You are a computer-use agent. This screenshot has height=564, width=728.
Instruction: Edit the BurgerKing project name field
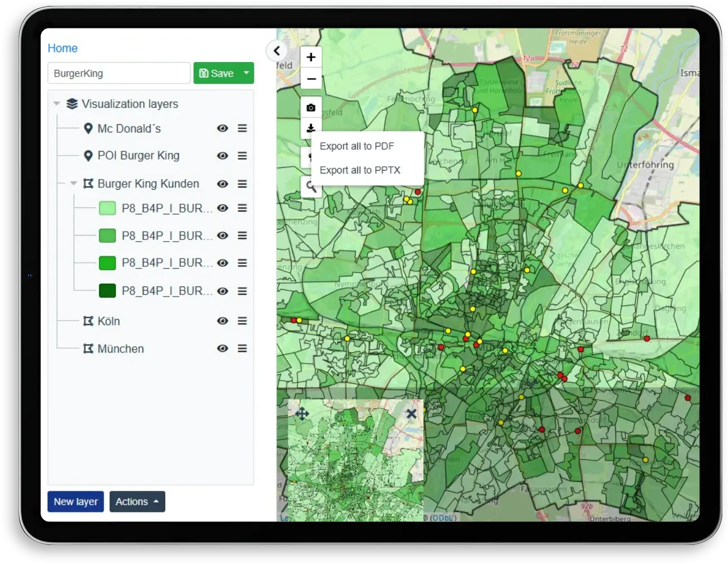click(x=119, y=73)
